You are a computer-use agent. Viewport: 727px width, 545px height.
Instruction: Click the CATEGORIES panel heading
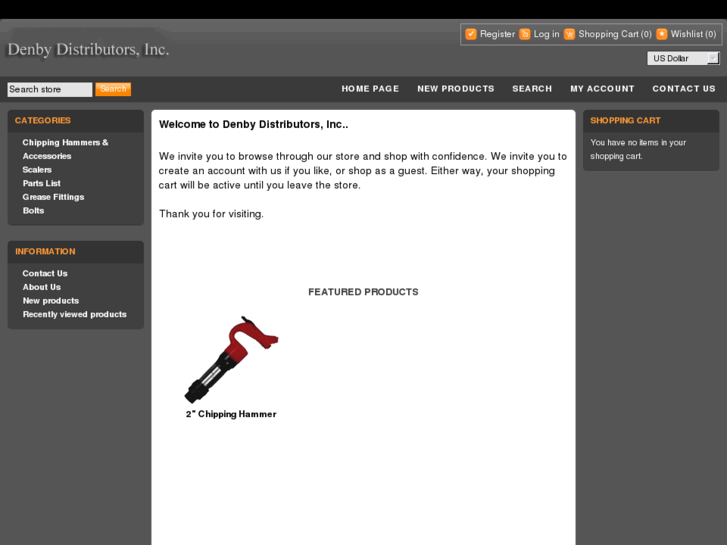(43, 121)
